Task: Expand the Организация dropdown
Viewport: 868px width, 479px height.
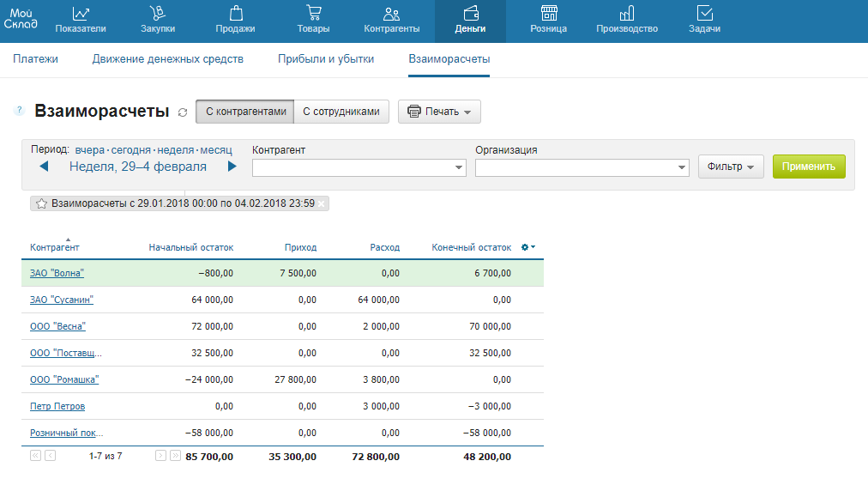Action: coord(681,168)
